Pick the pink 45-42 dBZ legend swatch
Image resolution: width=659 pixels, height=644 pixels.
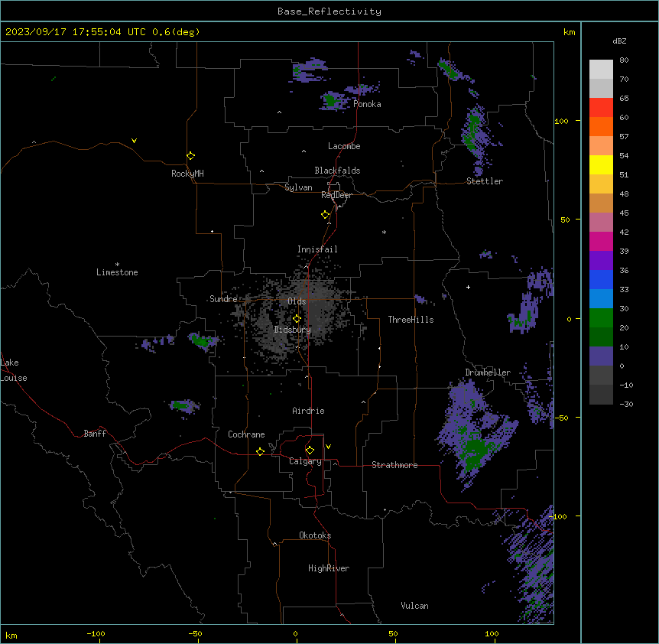click(601, 222)
